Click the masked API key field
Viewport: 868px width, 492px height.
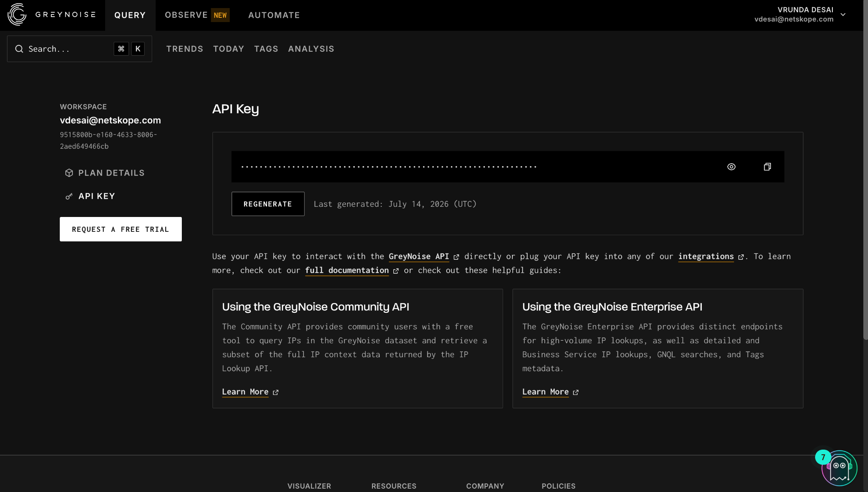pos(508,167)
